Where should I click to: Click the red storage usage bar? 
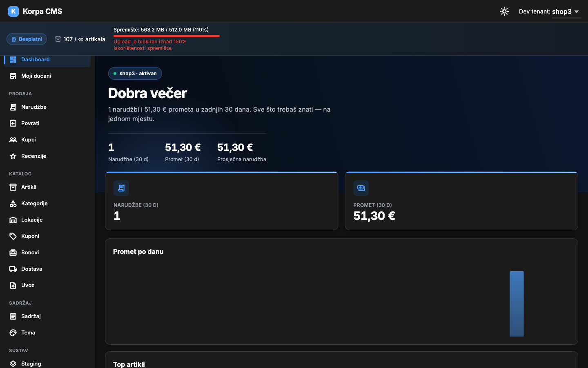(167, 36)
